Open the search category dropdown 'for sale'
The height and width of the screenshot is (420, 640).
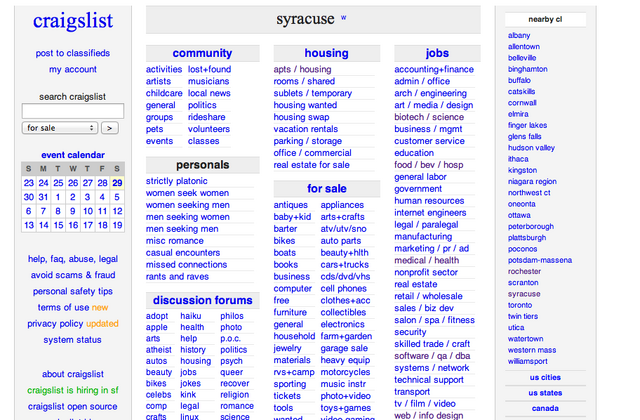pyautogui.click(x=60, y=128)
